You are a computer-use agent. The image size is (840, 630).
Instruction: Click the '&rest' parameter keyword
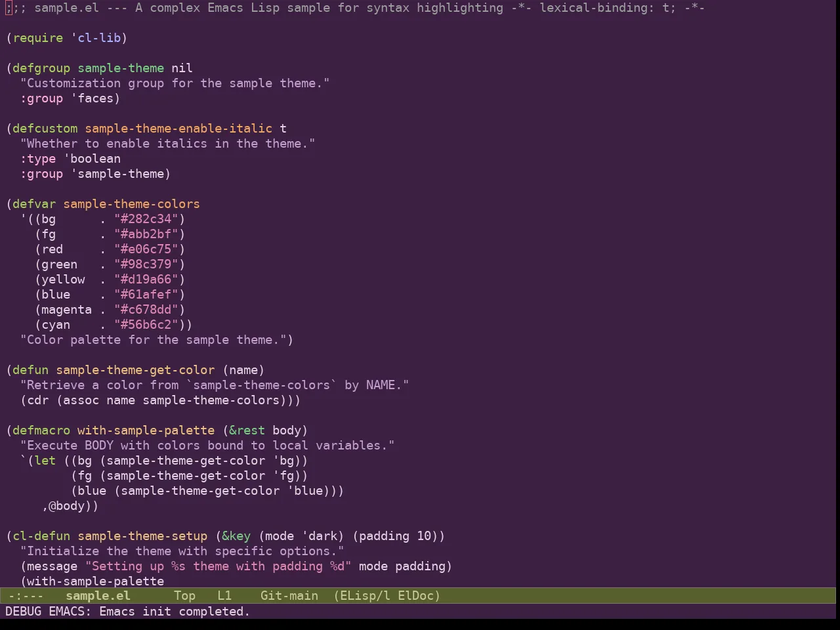[x=247, y=430]
